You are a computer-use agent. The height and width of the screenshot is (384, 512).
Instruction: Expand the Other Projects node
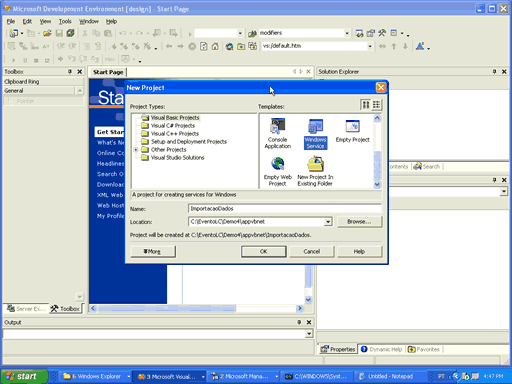pyautogui.click(x=136, y=150)
